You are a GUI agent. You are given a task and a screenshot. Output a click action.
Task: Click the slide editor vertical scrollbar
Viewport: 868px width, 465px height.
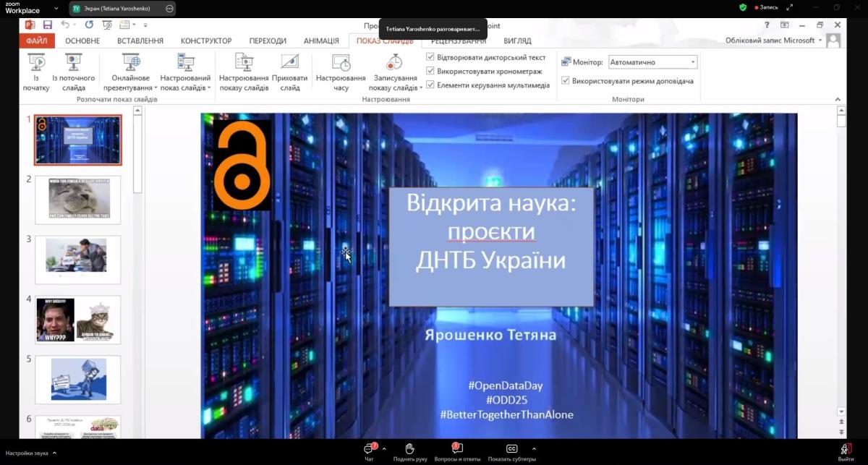click(x=841, y=260)
